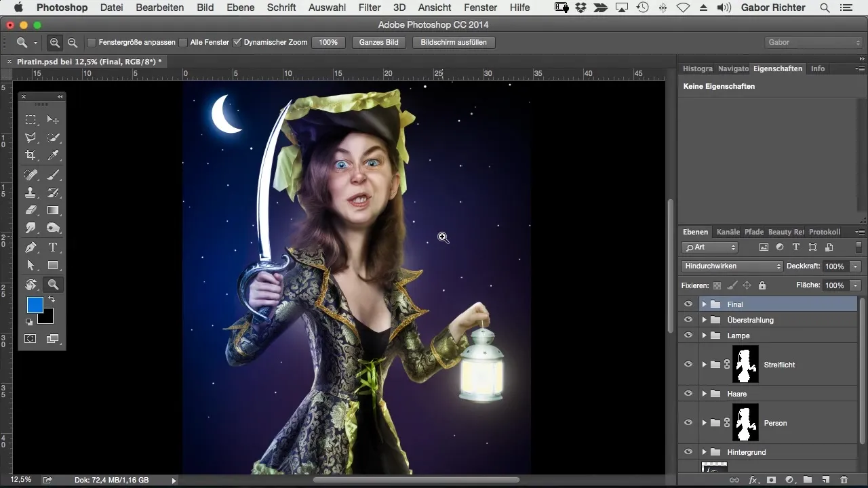Select the Rectangle shape tool
The height and width of the screenshot is (488, 868).
point(53,265)
